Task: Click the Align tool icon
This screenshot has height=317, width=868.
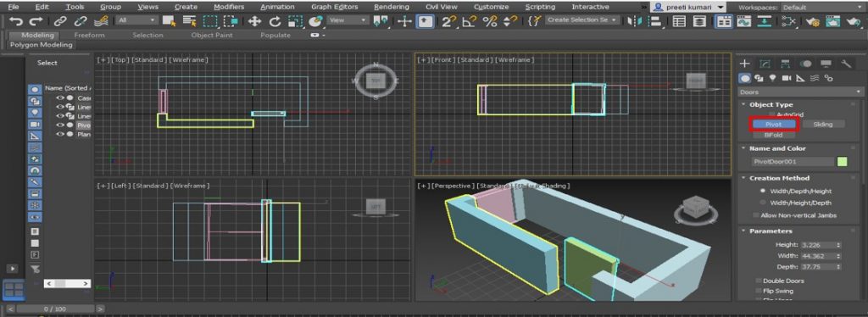Action: pyautogui.click(x=655, y=21)
